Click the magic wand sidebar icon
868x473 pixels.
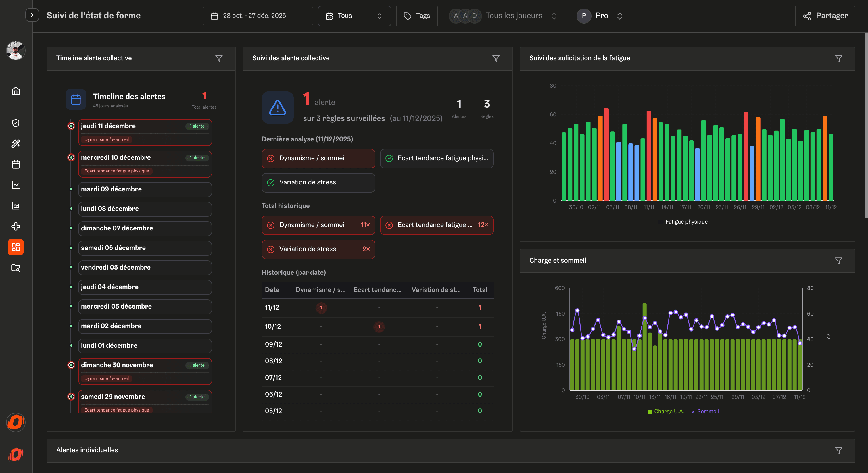pos(16,143)
